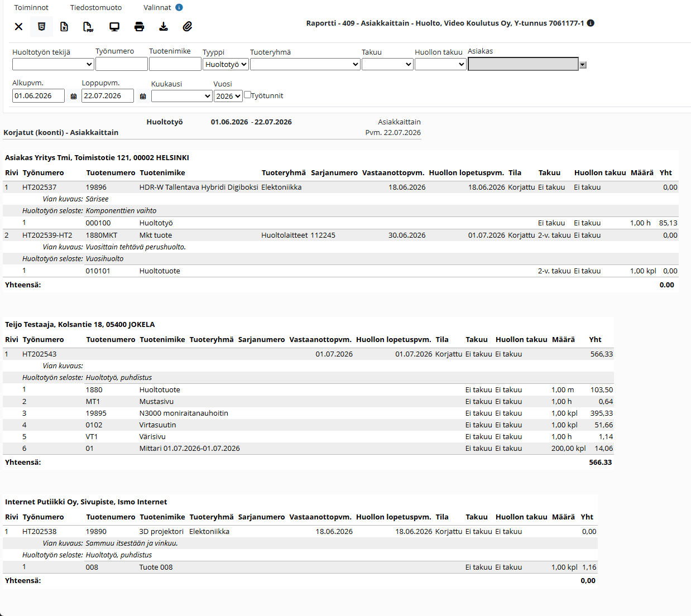691x616 pixels.
Task: Click the info icon beside Valinnat
Action: coord(179,7)
